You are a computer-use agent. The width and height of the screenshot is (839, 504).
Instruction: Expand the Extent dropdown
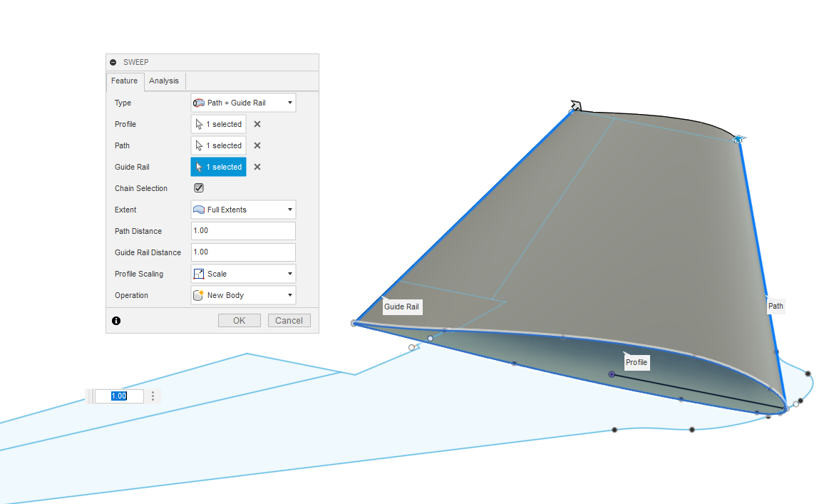click(243, 210)
